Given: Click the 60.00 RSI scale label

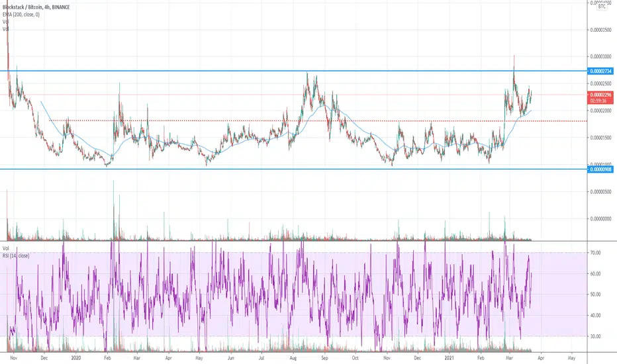Looking at the screenshot, I should 595,273.
